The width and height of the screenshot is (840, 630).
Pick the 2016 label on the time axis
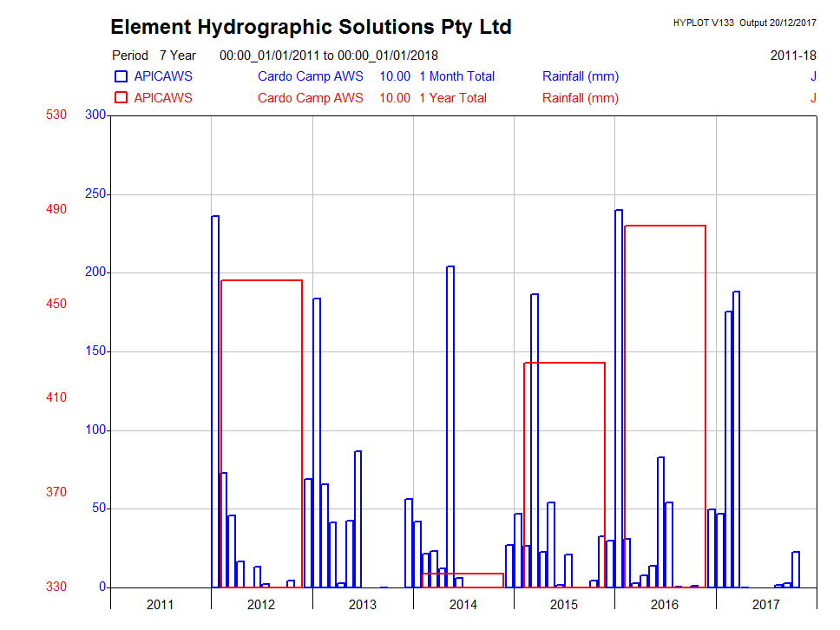(x=665, y=604)
